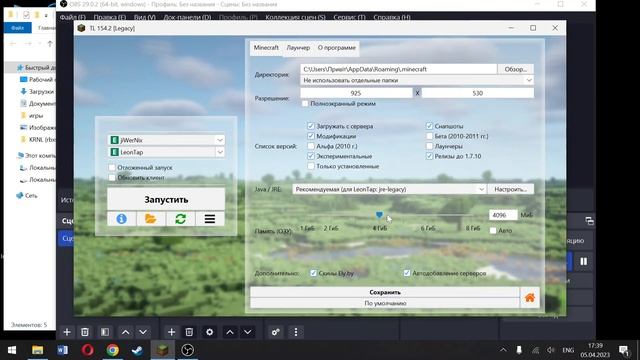640x360 pixels.
Task: Open OBS audio mixer advanced gears icon
Action: click(x=276, y=332)
